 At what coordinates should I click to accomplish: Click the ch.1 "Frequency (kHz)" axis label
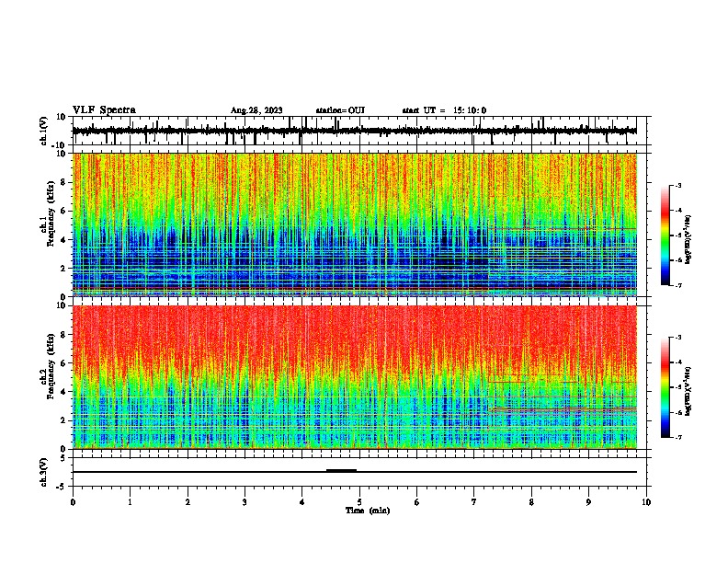tap(51, 214)
